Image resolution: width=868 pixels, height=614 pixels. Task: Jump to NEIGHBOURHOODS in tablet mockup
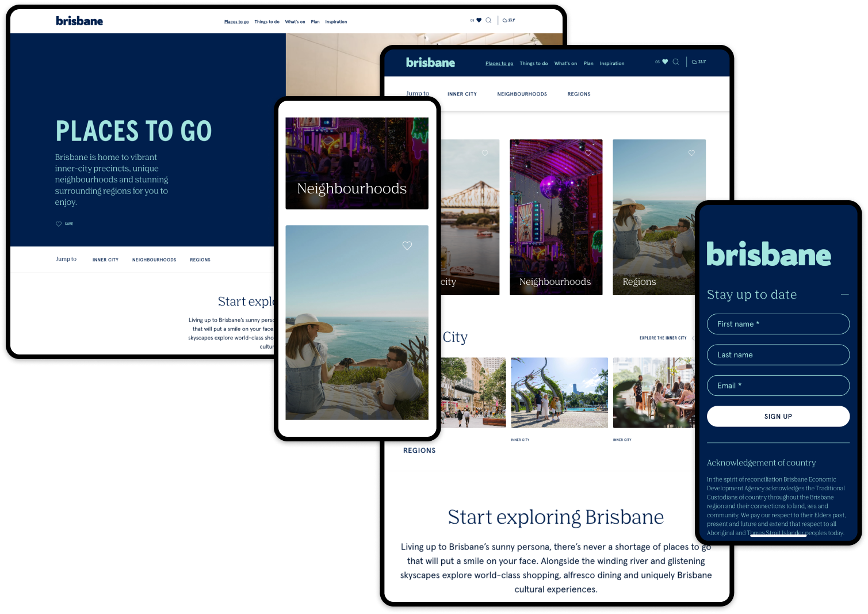[522, 94]
